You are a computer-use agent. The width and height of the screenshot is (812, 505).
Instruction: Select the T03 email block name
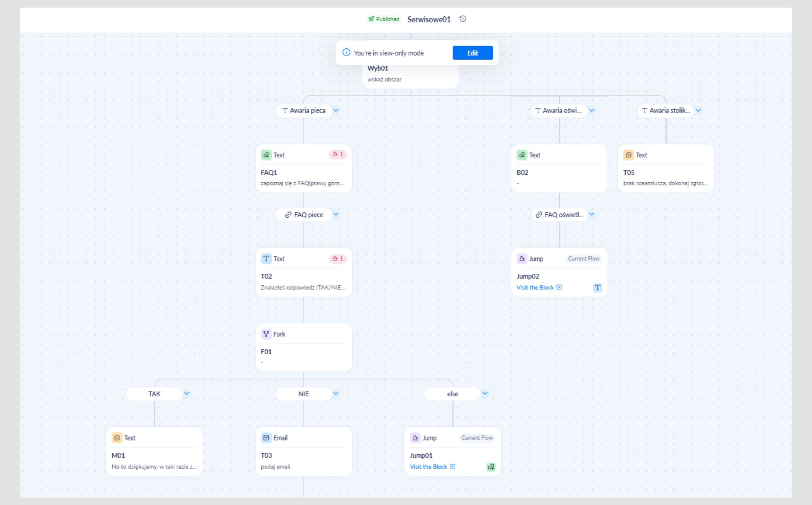(x=266, y=456)
